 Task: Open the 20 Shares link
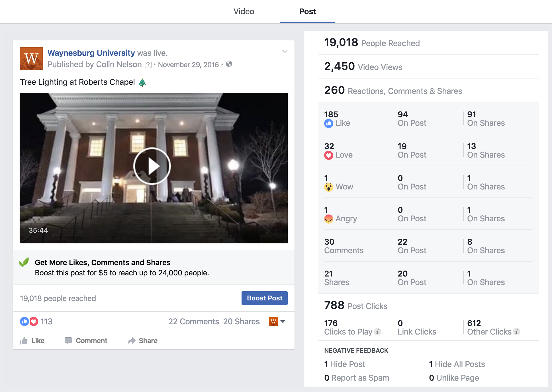(241, 321)
